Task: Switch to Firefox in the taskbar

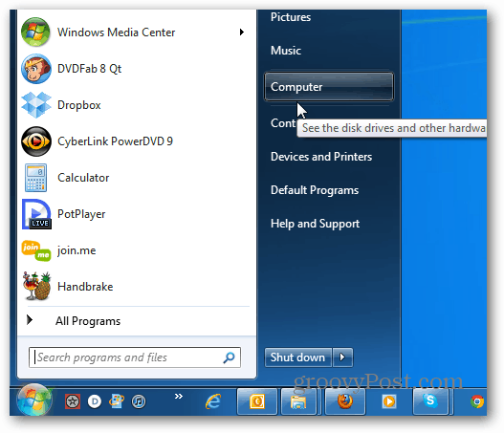Action: [345, 401]
